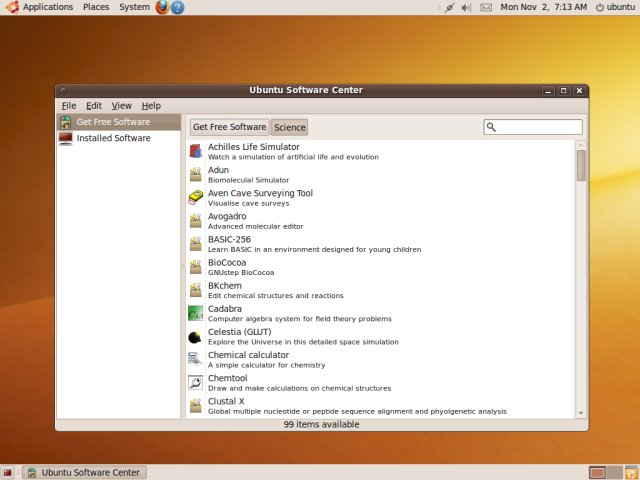Click the Chemtool icon
The image size is (640, 480).
(196, 382)
